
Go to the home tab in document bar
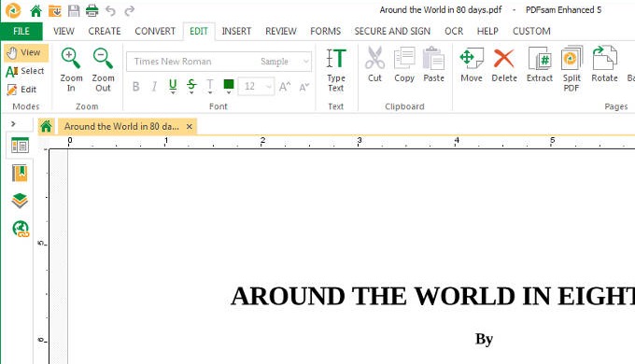[x=46, y=126]
